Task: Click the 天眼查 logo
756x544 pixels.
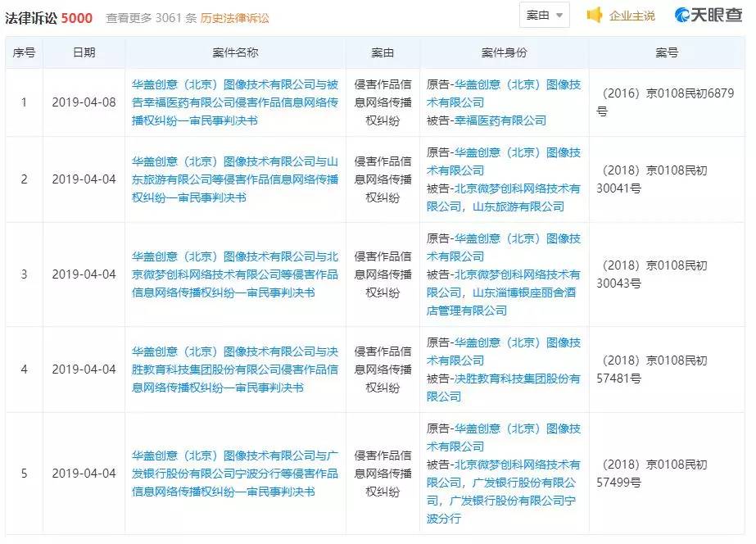Action: [x=708, y=15]
